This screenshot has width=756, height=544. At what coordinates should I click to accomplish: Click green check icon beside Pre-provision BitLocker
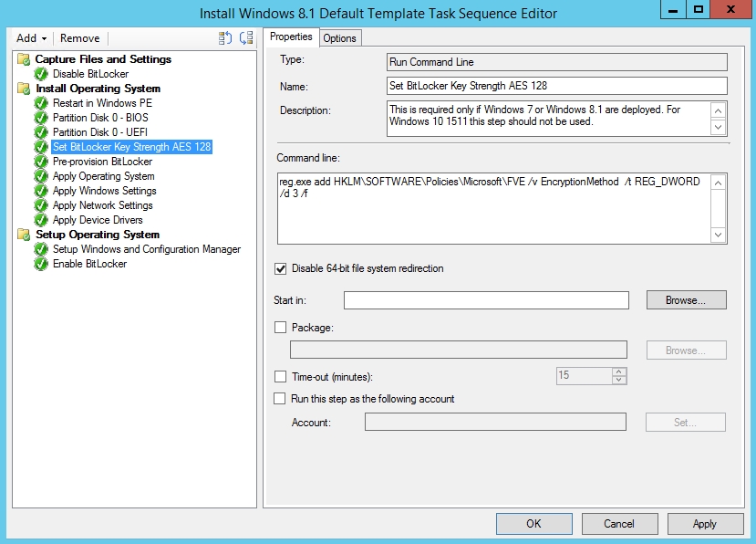tap(41, 162)
